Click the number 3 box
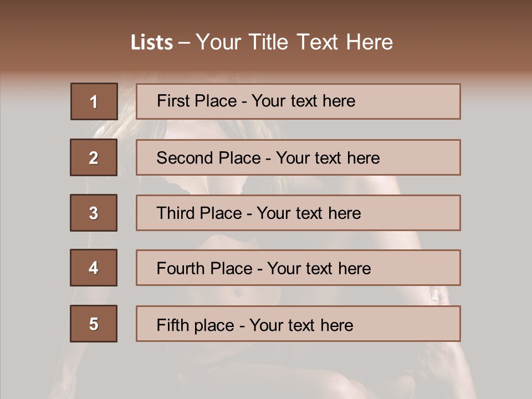The height and width of the screenshot is (399, 532). click(94, 213)
